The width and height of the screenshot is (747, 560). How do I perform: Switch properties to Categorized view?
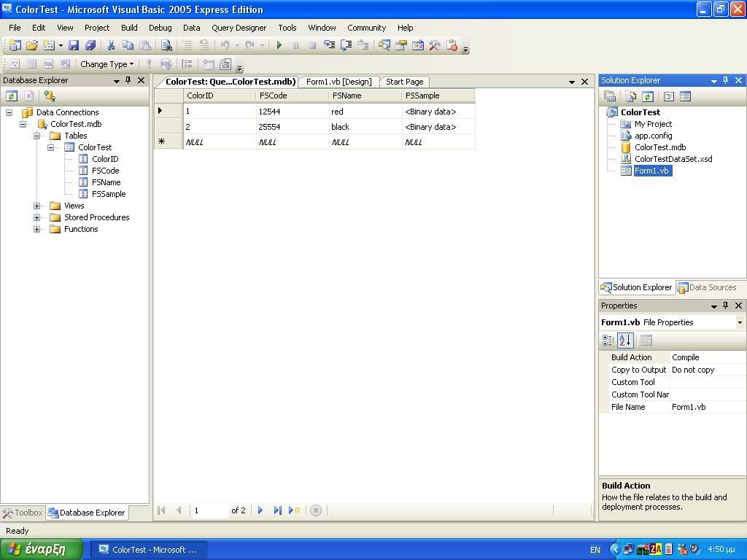click(608, 341)
